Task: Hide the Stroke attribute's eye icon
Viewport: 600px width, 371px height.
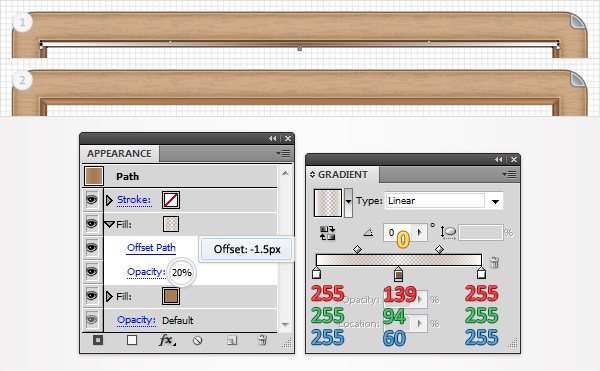Action: 91,200
